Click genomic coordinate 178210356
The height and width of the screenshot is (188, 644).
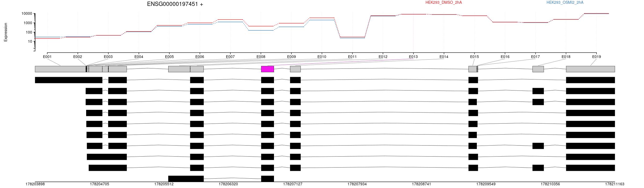pos(550,184)
